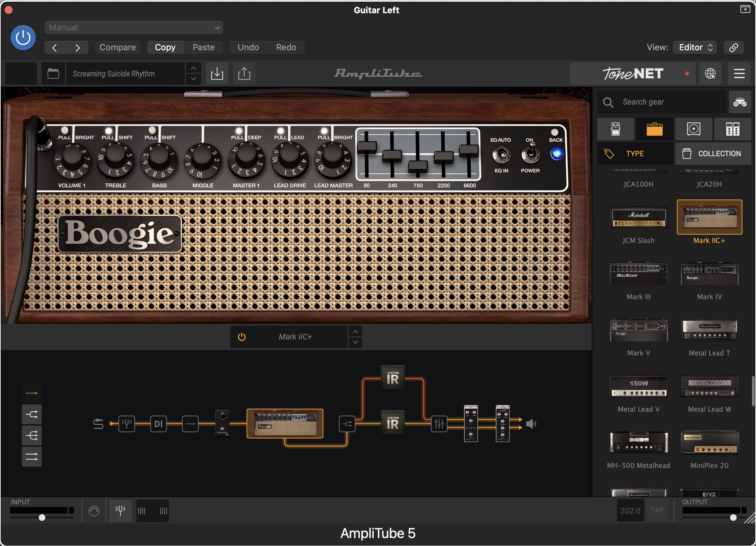Click the globe web icon
This screenshot has width=756, height=546.
click(x=710, y=73)
